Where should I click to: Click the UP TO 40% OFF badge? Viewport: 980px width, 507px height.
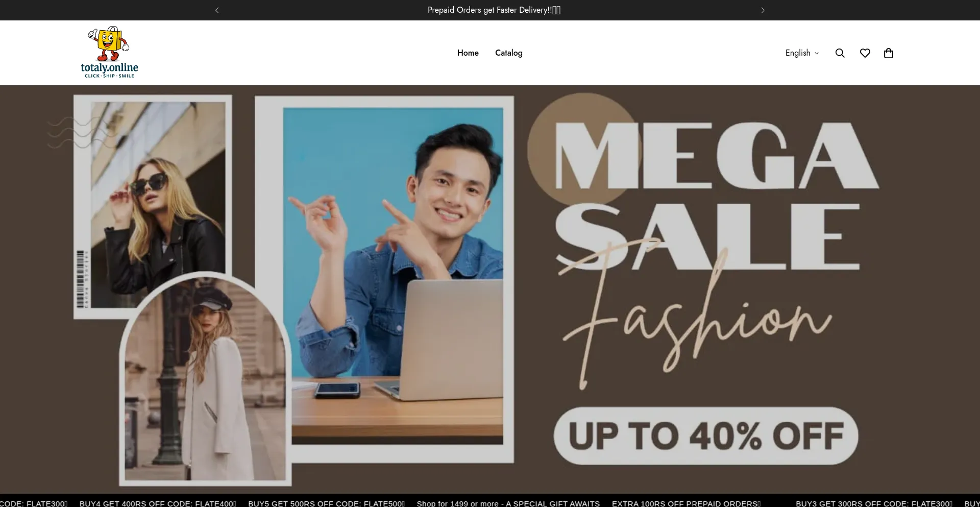click(x=705, y=436)
